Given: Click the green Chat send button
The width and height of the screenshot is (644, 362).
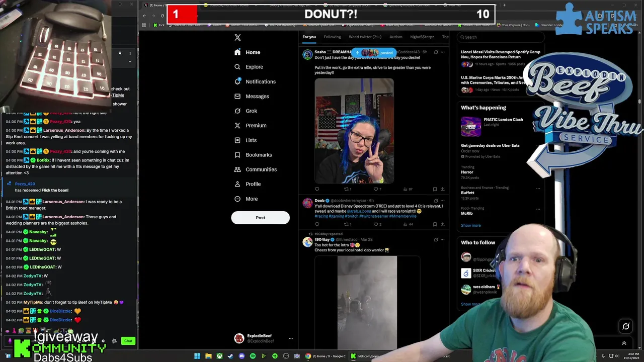Looking at the screenshot, I should click(128, 341).
